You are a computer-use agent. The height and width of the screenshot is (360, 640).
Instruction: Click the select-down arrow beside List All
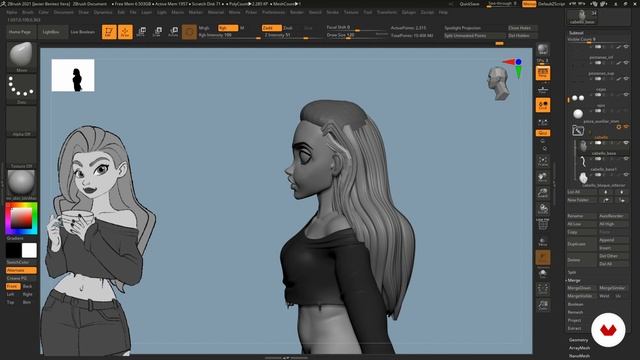[x=621, y=192]
